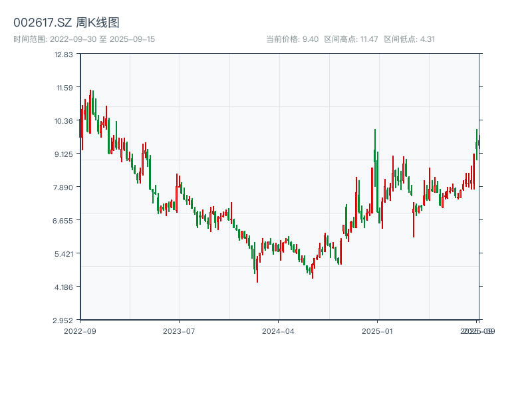Click the 7.890 y-axis value
532x399 pixels.
(65, 187)
